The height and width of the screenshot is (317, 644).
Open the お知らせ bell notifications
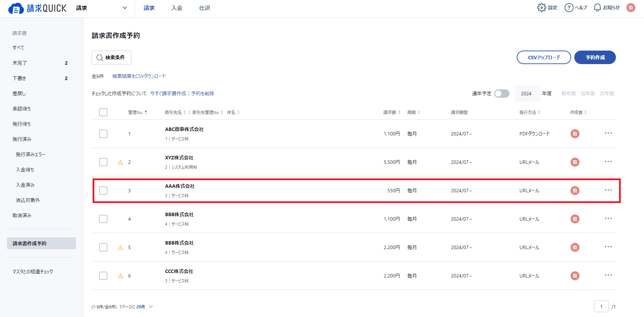coord(597,8)
